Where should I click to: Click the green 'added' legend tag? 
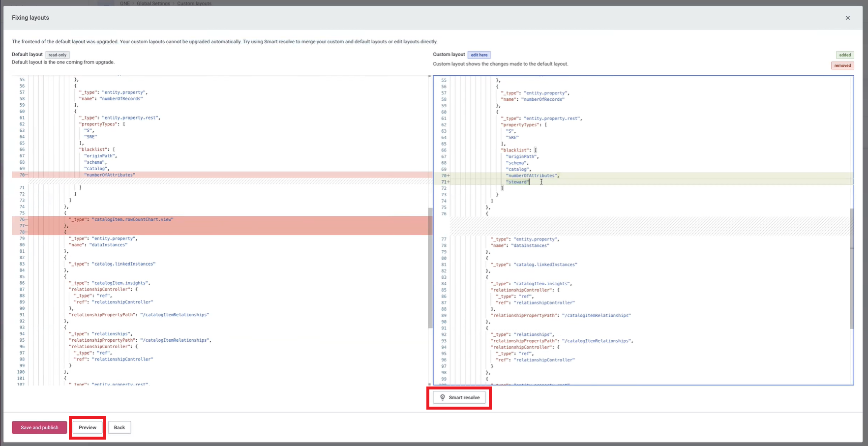[x=845, y=55]
